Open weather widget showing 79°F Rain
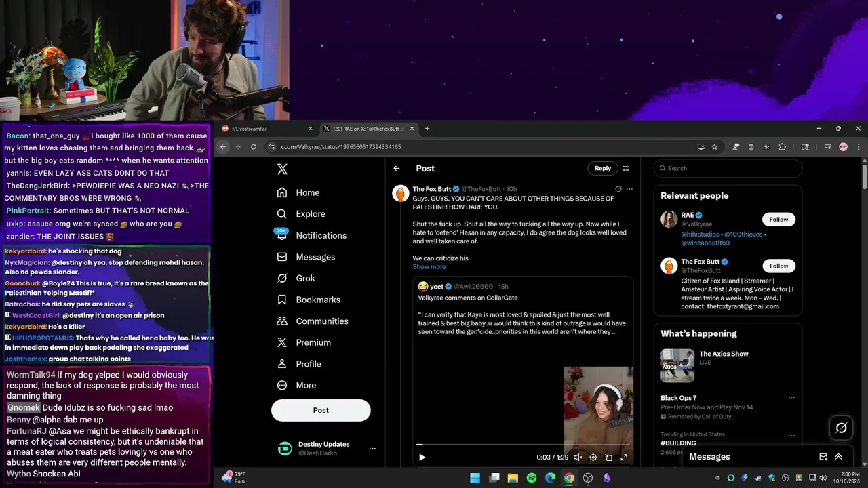The width and height of the screenshot is (868, 488). (x=234, y=478)
